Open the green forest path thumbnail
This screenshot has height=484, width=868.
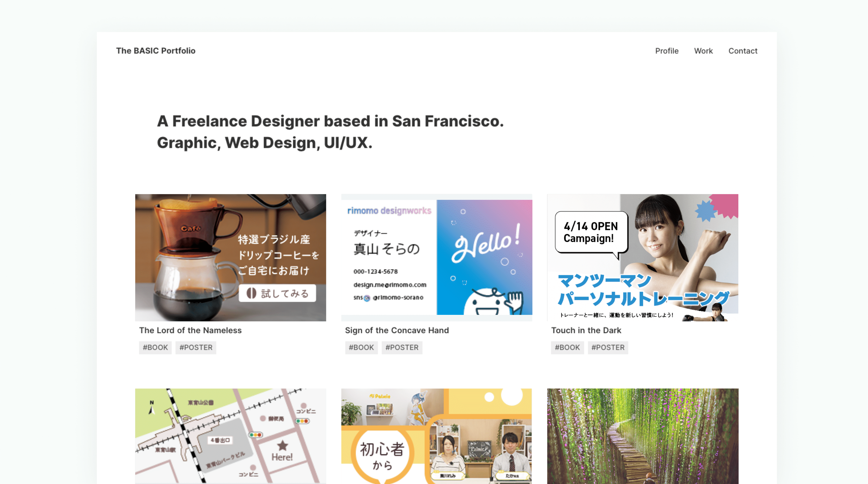[643, 436]
